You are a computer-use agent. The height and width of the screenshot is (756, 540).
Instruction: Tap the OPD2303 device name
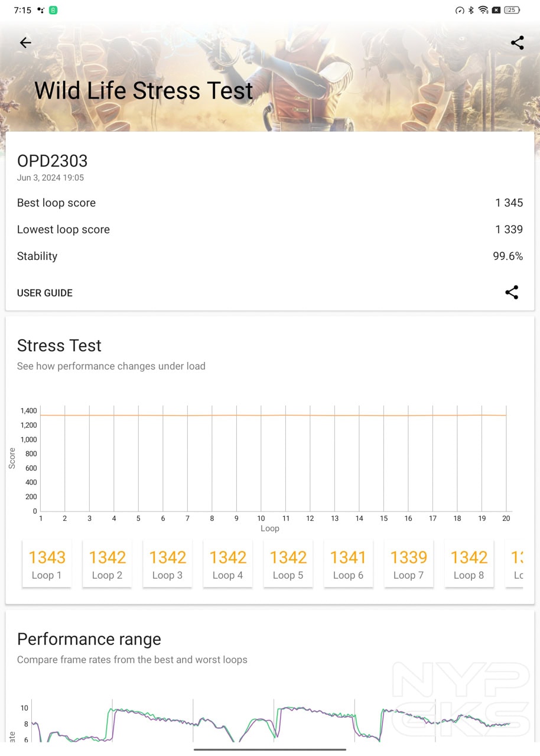[x=53, y=161]
